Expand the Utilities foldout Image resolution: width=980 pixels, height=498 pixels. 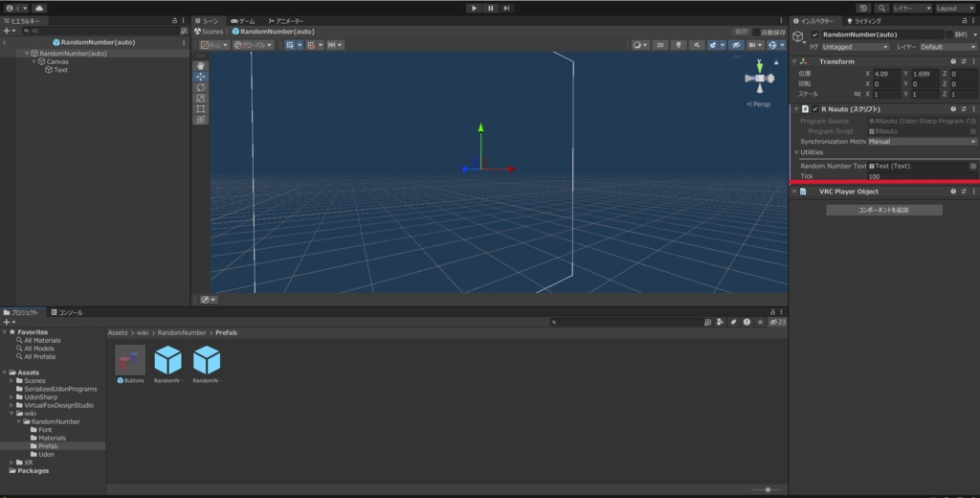[797, 152]
